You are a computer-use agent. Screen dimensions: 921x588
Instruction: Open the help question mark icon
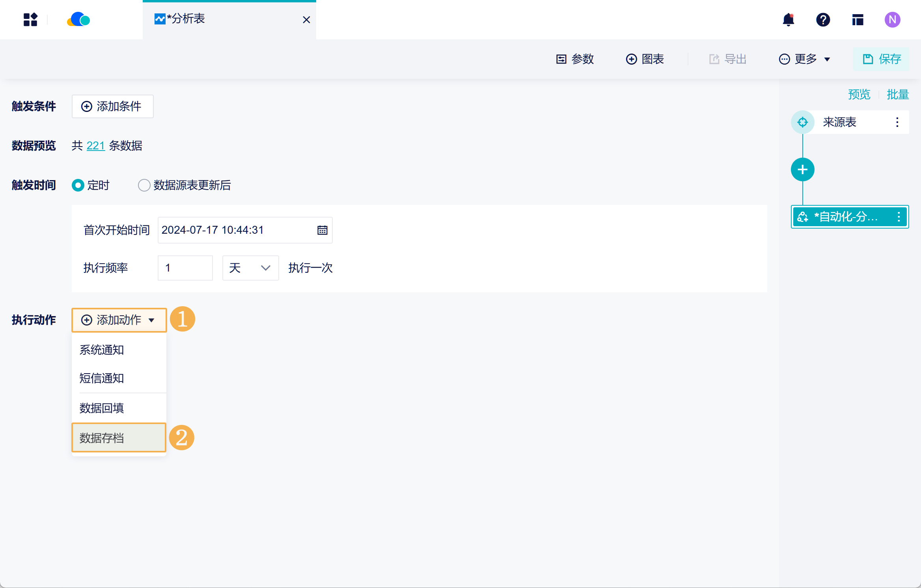pyautogui.click(x=823, y=19)
